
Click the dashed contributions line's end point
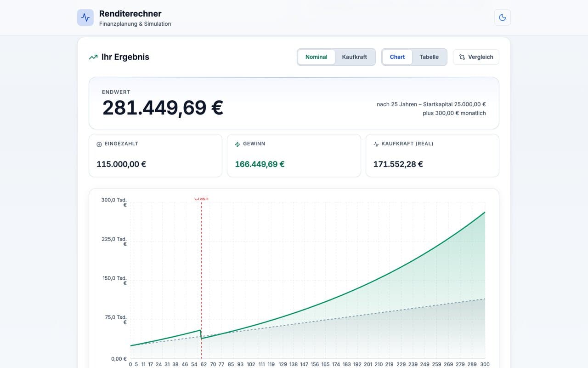[485, 299]
